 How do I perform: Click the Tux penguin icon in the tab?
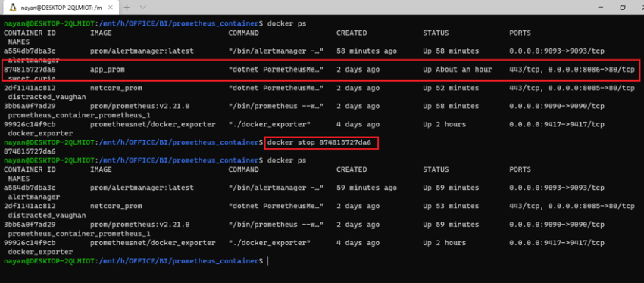pos(12,7)
